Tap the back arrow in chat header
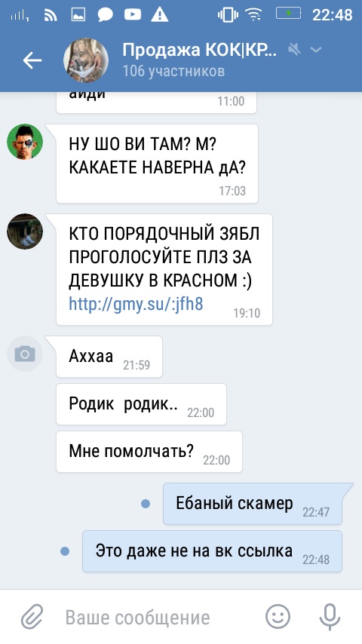362x644 pixels. (x=32, y=61)
